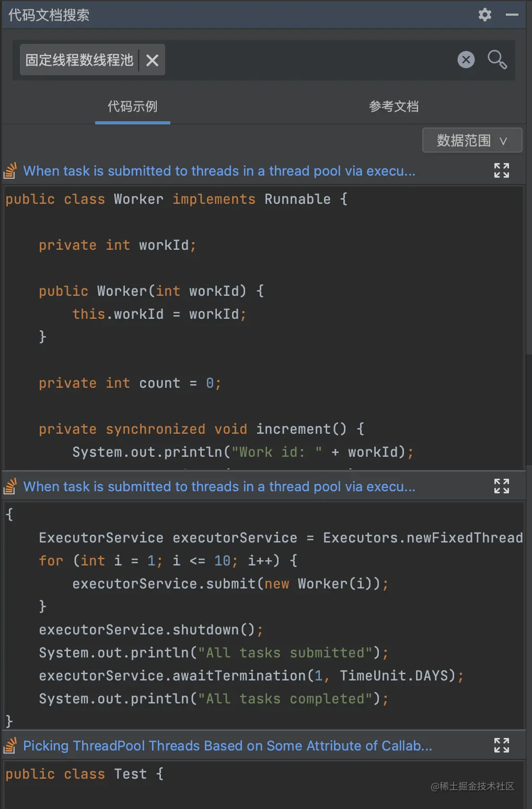This screenshot has height=809, width=532.
Task: Click the 'private int workId;' line
Action: [118, 245]
